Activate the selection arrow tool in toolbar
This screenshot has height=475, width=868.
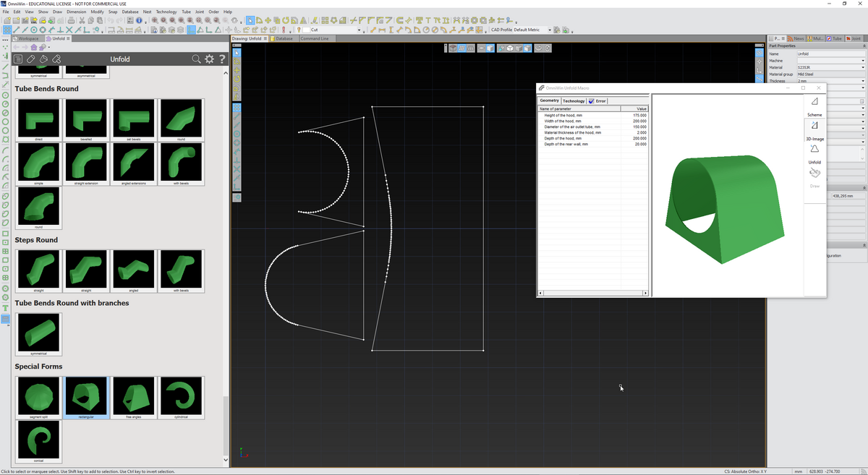250,21
